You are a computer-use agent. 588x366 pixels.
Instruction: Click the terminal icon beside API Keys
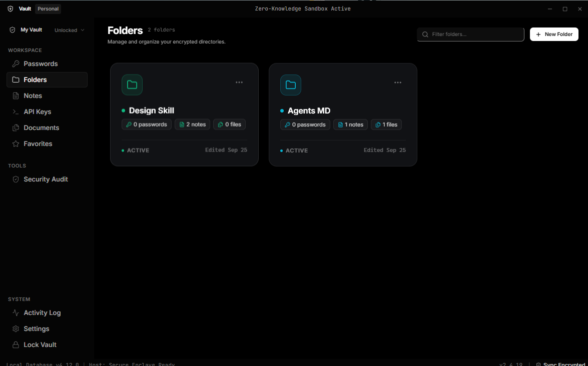pyautogui.click(x=16, y=111)
